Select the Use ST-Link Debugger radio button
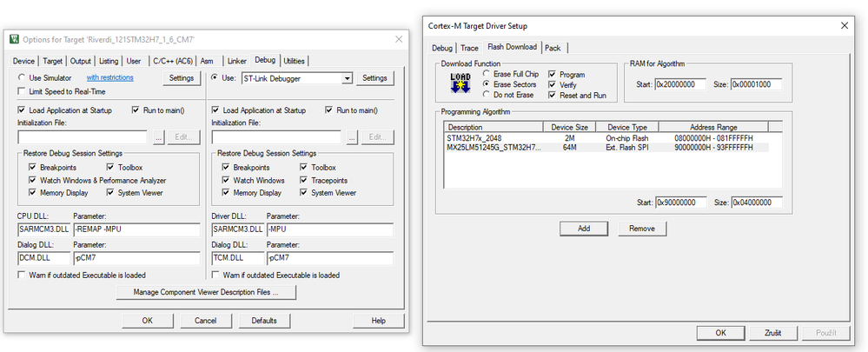Viewport: 868px width, 352px height. 215,78
